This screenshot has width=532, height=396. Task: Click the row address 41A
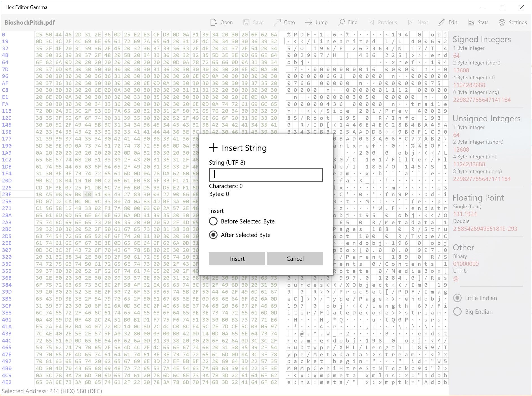(7, 327)
